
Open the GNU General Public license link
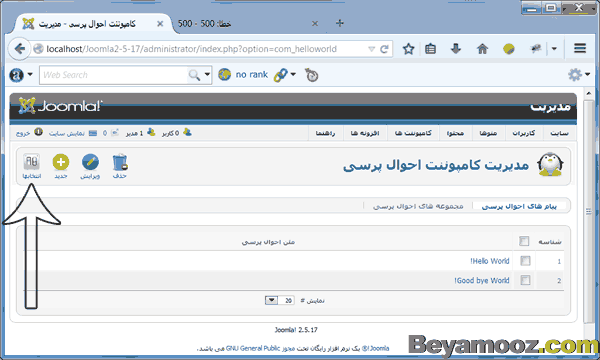(x=253, y=348)
